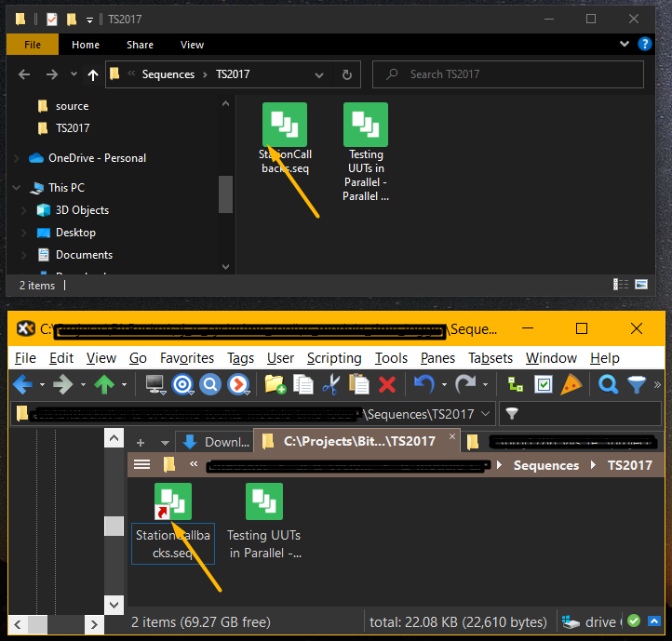Screen dimensions: 672x641
Task: Open the File tab in Explorer
Action: click(33, 45)
